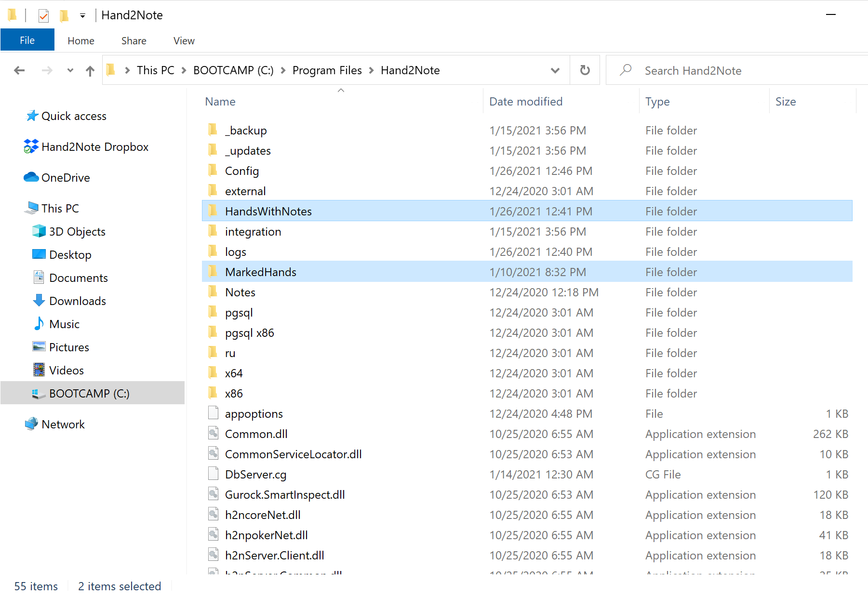Select the _backup folder icon
This screenshot has height=597, width=868.
click(213, 130)
